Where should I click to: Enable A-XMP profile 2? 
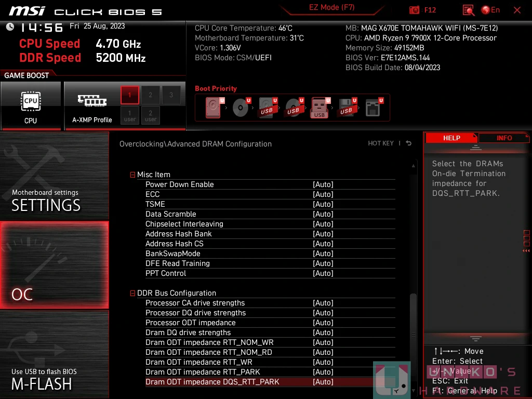tap(150, 95)
